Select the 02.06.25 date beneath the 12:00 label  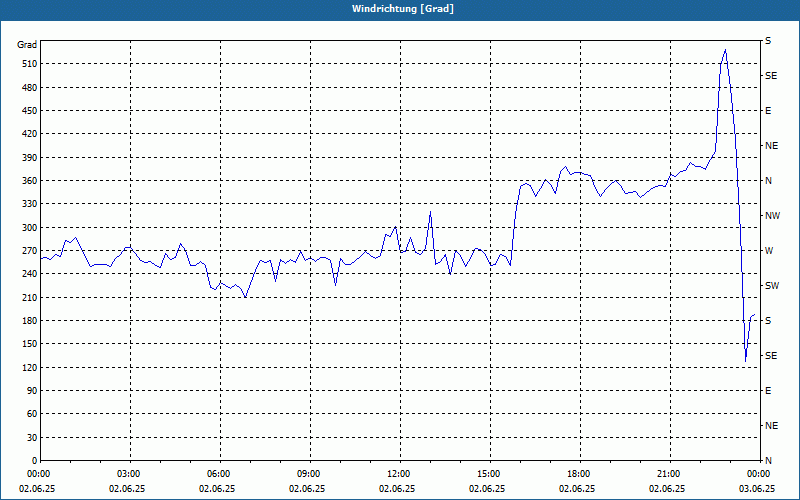tap(397, 489)
